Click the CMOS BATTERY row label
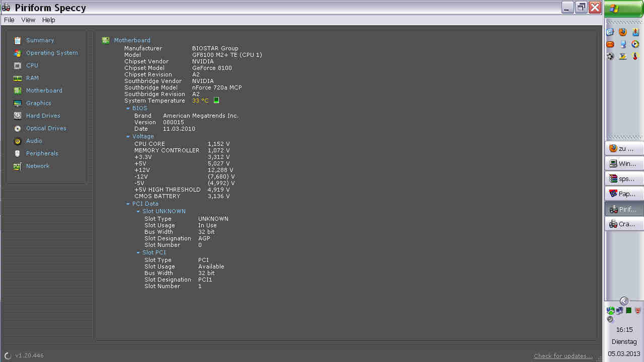 pyautogui.click(x=157, y=196)
